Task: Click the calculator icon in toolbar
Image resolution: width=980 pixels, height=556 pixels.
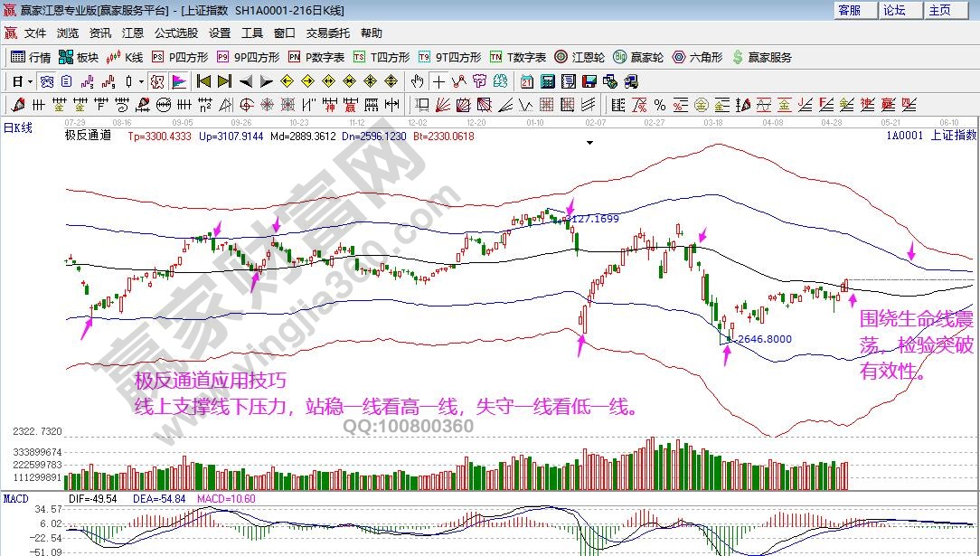Action: (x=547, y=81)
